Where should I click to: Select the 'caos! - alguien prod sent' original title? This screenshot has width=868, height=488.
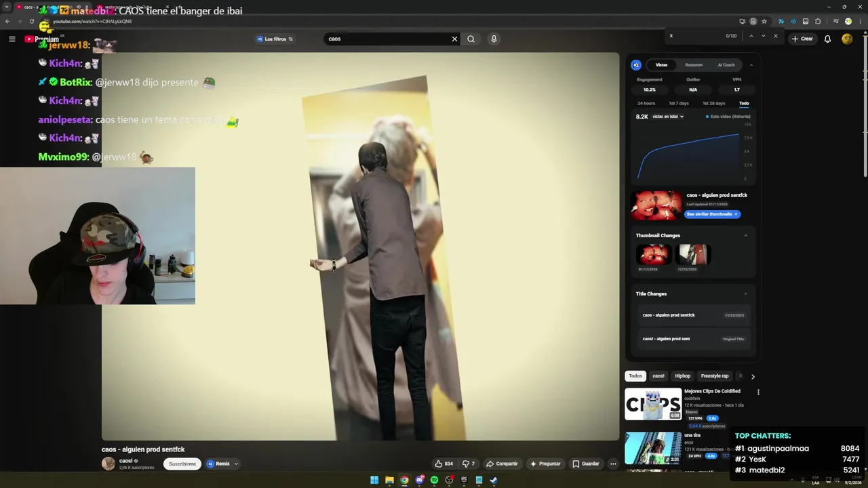693,339
